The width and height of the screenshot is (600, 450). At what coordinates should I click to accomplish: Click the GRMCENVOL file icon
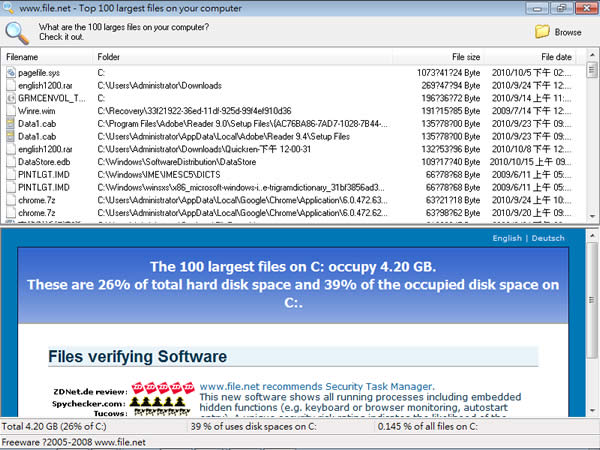[10, 99]
